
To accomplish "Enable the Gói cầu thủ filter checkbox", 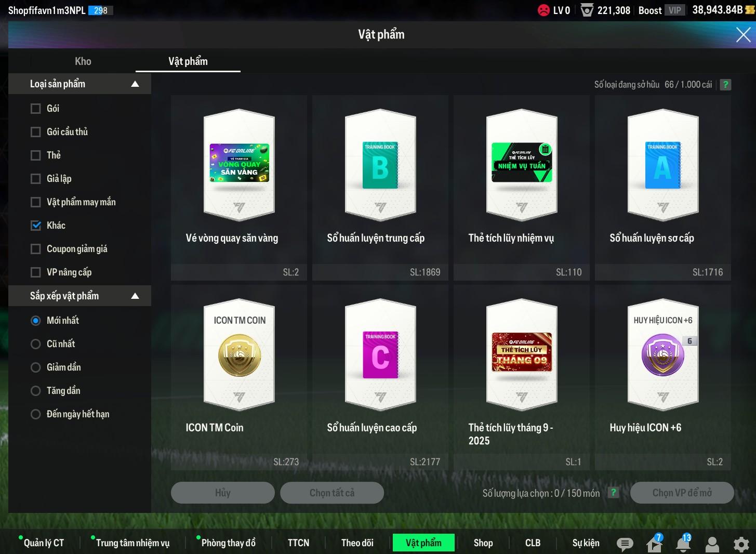I will tap(36, 132).
